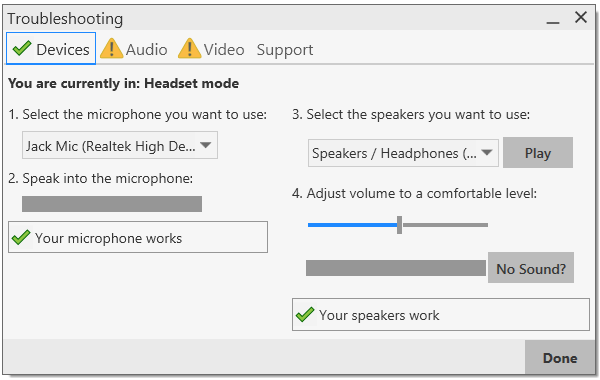
Task: Click the green checkmark on Devices tab
Action: [x=22, y=48]
